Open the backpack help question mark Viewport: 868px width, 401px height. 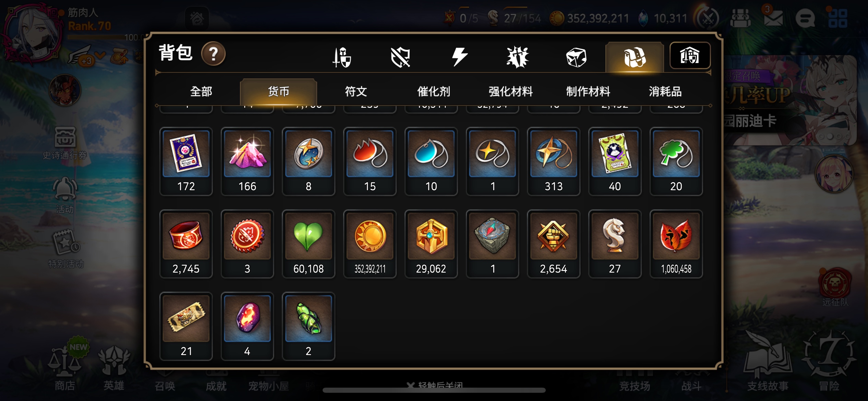click(x=213, y=54)
